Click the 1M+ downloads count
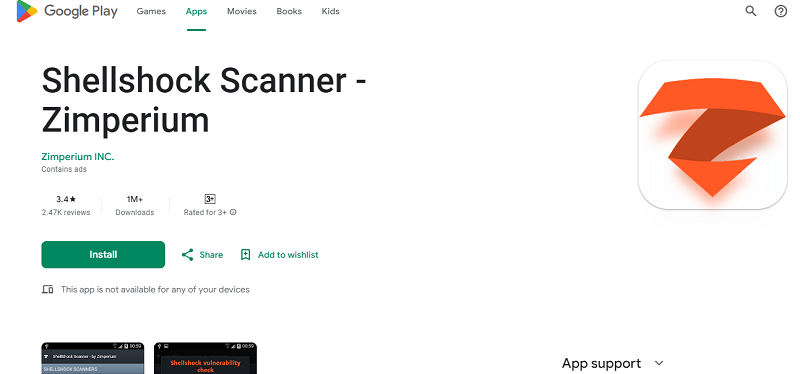The width and height of the screenshot is (800, 374). (135, 199)
